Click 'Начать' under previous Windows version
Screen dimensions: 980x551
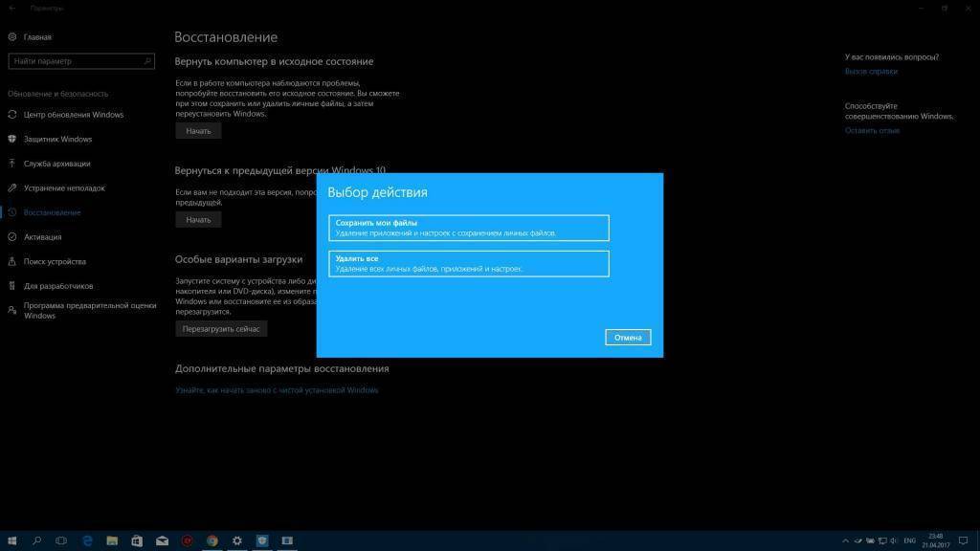tap(198, 220)
